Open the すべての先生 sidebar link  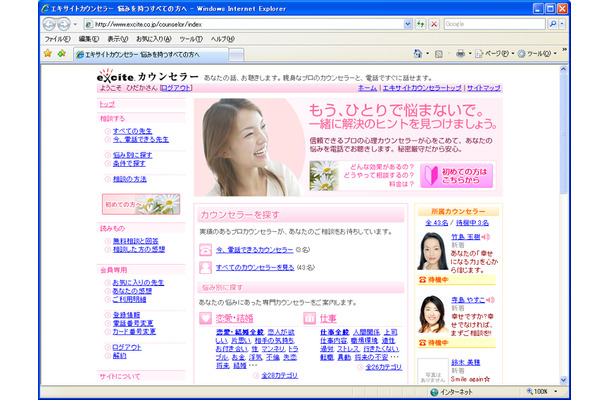132,131
